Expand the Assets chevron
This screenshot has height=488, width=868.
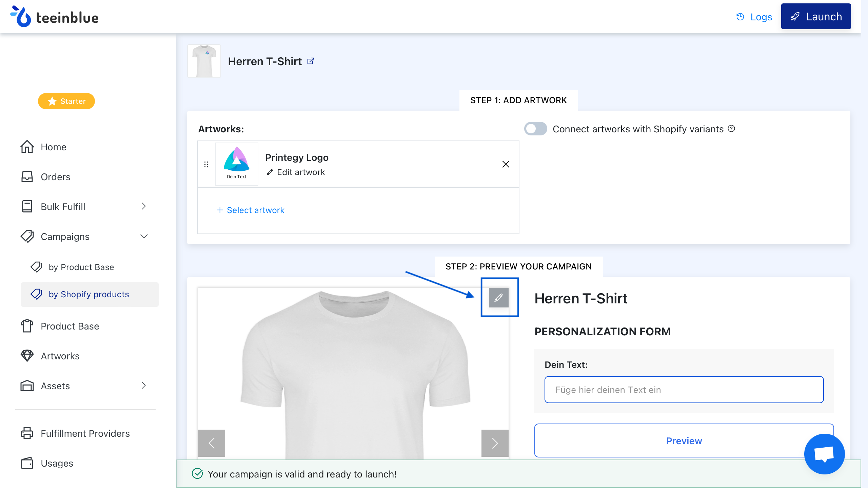[x=144, y=385]
